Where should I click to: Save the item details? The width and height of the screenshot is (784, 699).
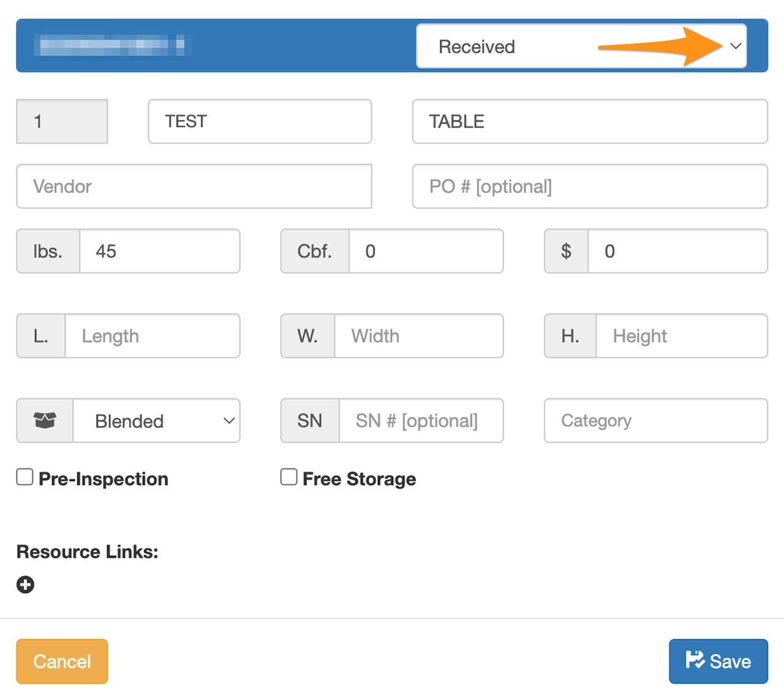click(x=718, y=661)
